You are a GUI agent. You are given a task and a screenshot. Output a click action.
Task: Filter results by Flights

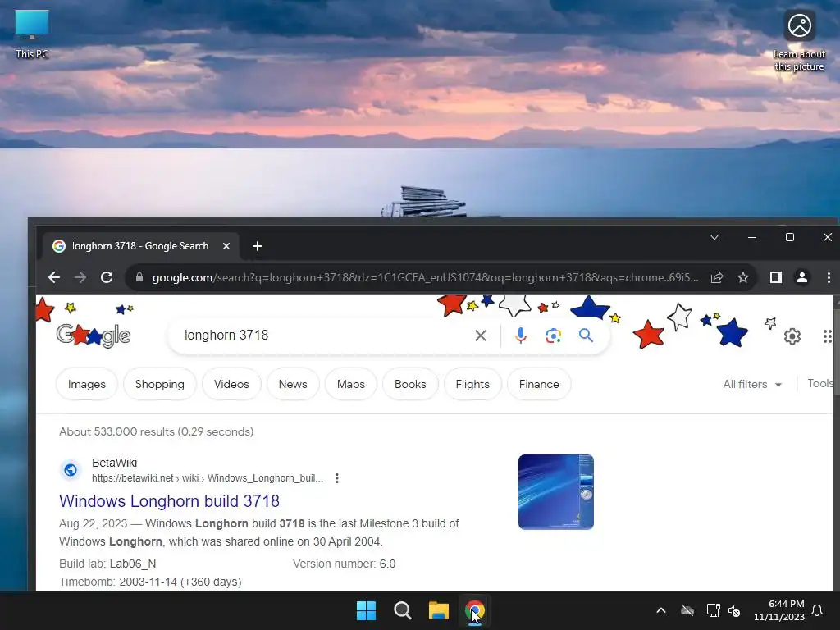pyautogui.click(x=472, y=384)
